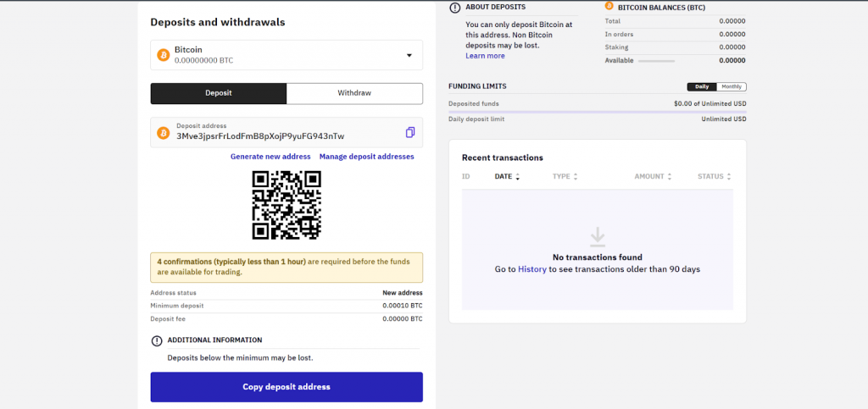The image size is (868, 409).
Task: Click the 0.00000 BTC deposit fee value
Action: click(403, 319)
